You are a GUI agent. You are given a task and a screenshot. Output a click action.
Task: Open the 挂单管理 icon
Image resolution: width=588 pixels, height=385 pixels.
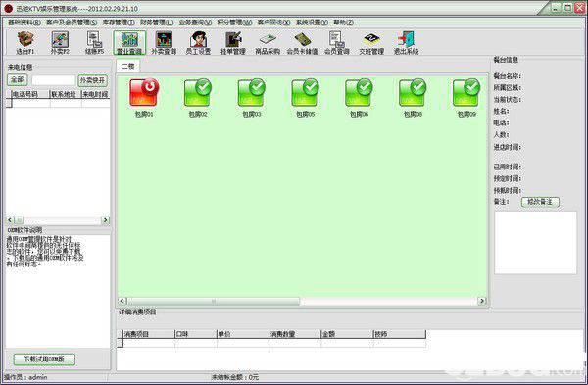coord(233,43)
